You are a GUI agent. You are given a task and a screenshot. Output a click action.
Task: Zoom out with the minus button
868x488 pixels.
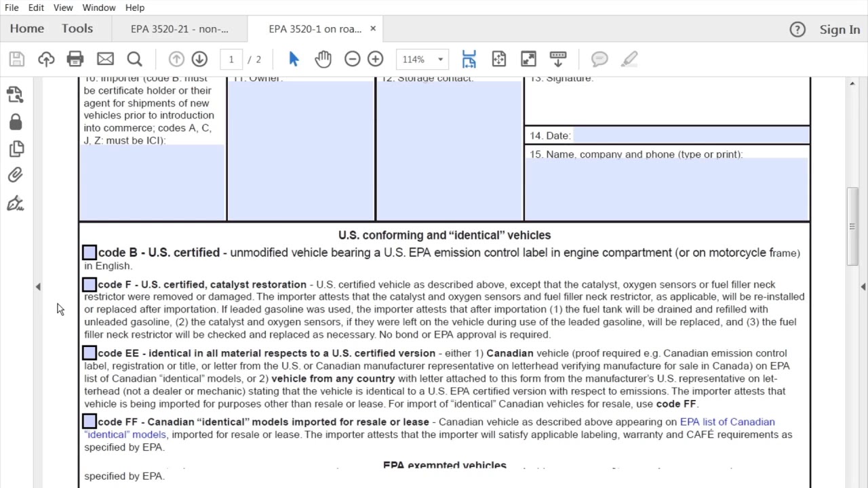pos(352,59)
